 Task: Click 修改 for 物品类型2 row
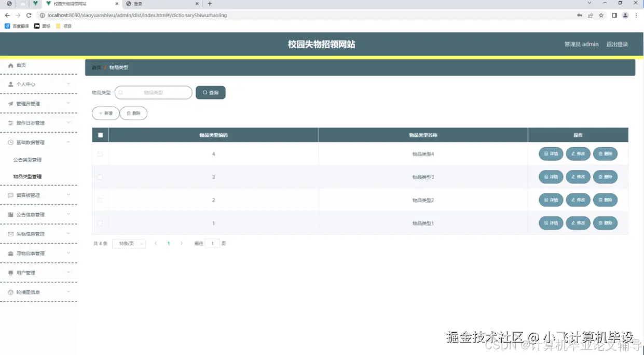[578, 200]
